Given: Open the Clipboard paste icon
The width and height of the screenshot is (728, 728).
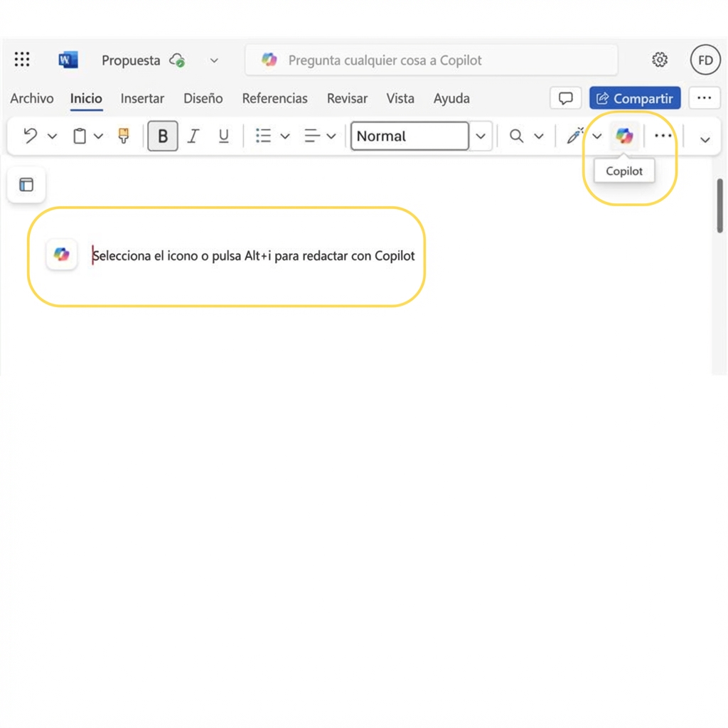Looking at the screenshot, I should (79, 136).
